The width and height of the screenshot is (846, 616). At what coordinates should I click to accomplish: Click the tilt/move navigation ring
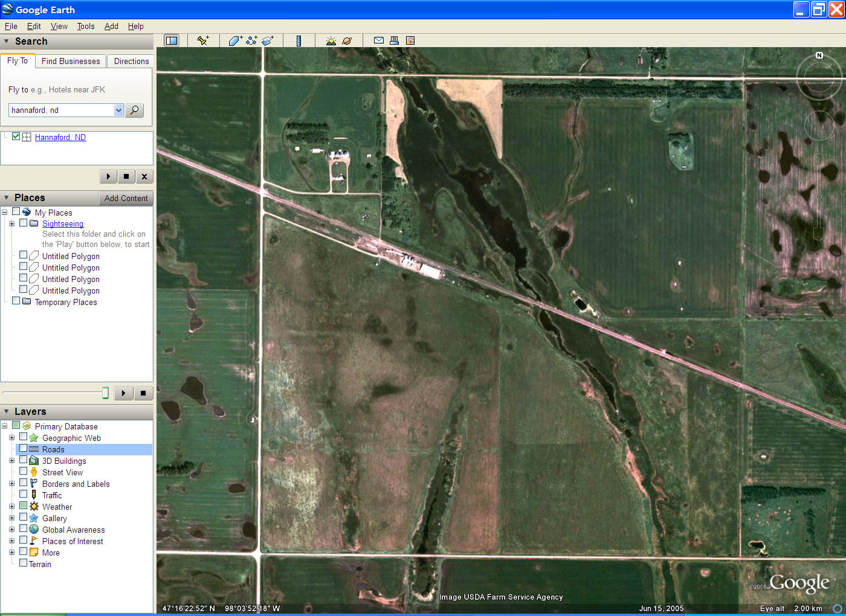819,126
